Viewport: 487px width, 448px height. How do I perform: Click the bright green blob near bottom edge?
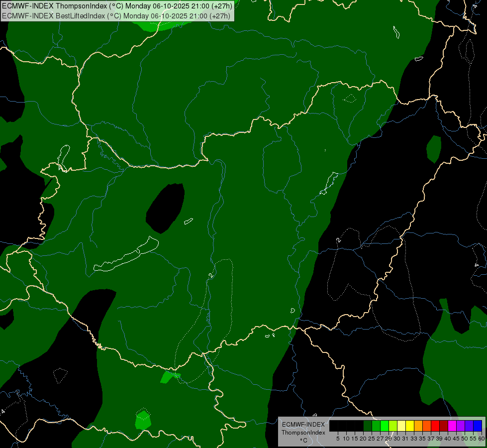click(143, 420)
